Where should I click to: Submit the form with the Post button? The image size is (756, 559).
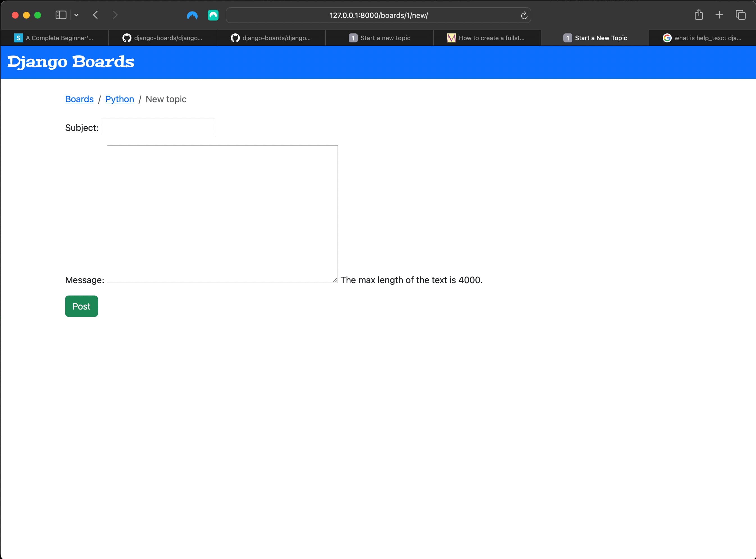pos(81,306)
